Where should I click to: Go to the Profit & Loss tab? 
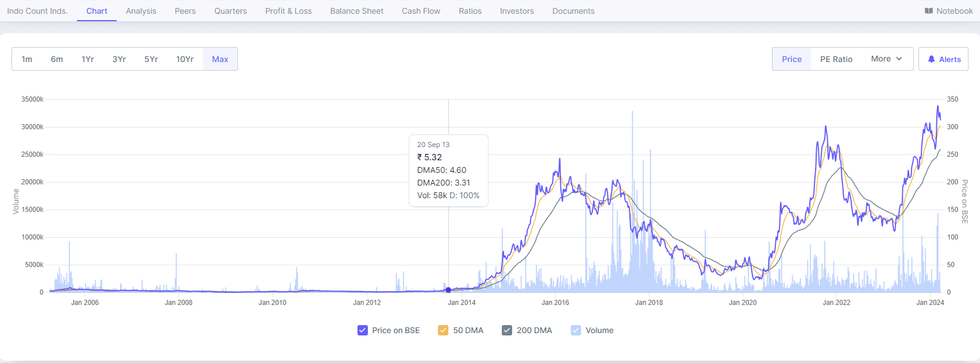pyautogui.click(x=288, y=11)
